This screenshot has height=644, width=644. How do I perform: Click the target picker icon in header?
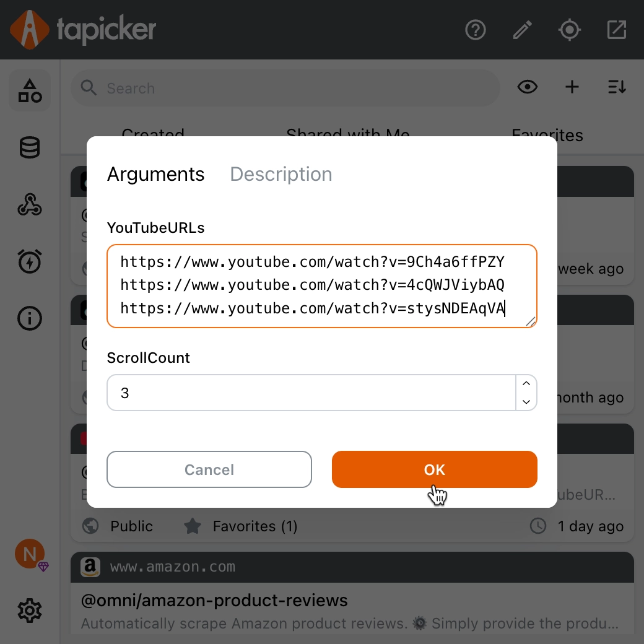tap(570, 30)
